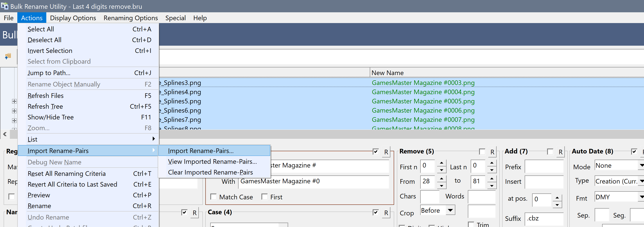Toggle the checkbox left of the R button beside Name panel
Screen dimensions: 644x227
(185, 212)
